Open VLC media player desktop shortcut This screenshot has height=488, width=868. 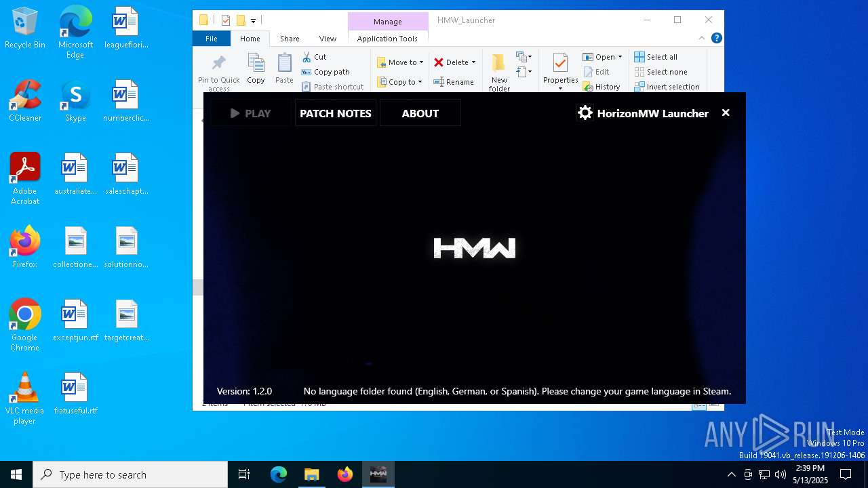tap(25, 399)
